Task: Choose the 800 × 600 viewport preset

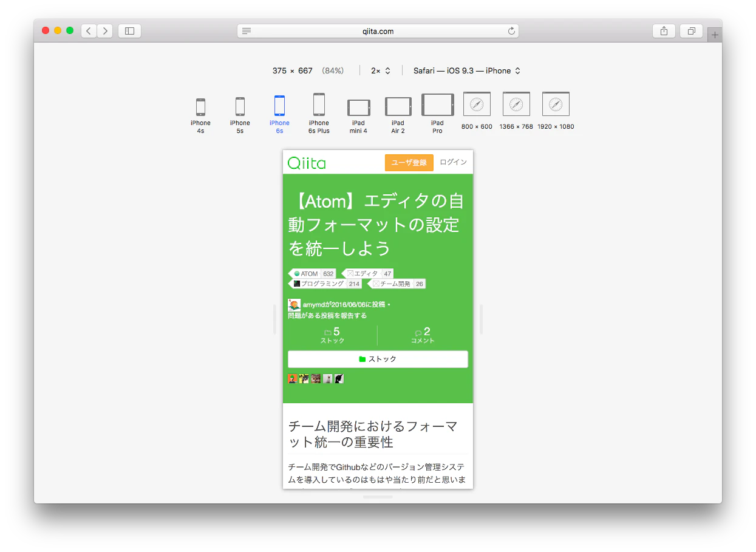Action: pos(477,111)
